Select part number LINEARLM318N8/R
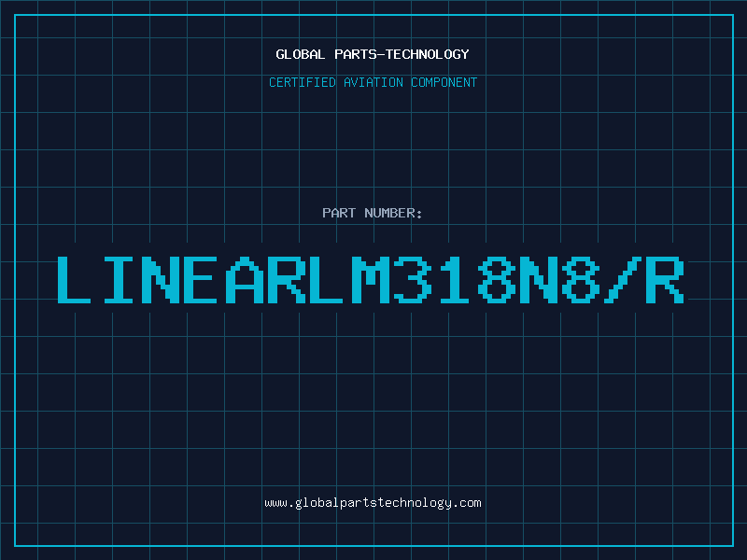This screenshot has height=560, width=747. (371, 280)
